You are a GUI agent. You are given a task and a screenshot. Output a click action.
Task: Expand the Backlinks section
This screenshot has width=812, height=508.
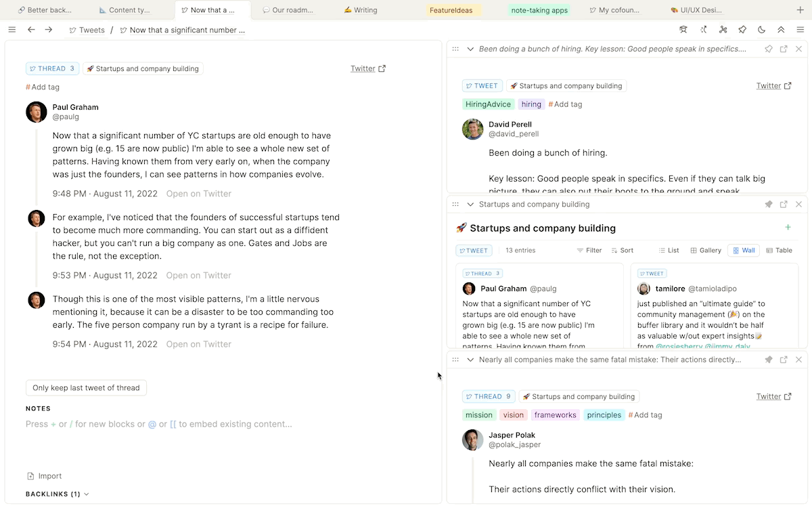point(86,494)
